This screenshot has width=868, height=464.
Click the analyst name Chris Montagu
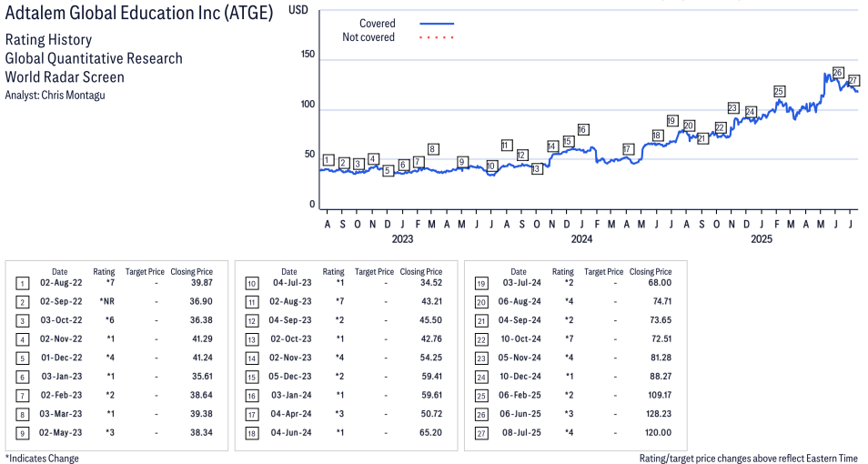[x=73, y=96]
